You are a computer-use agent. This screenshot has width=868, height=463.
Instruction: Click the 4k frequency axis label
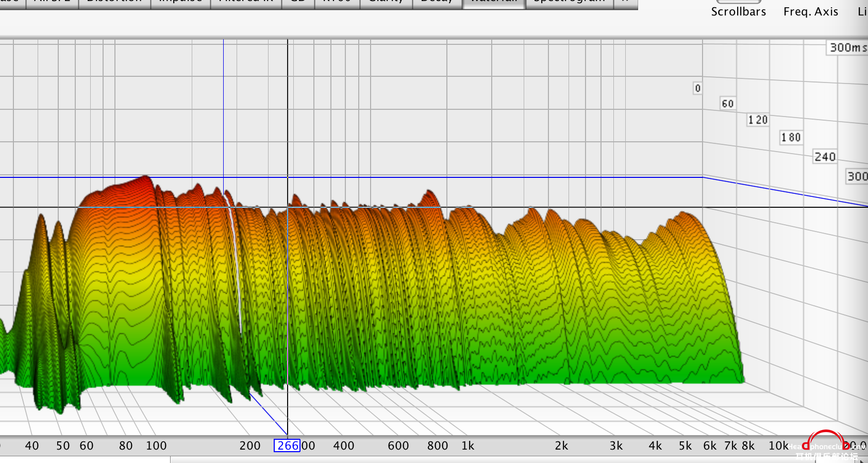(655, 445)
